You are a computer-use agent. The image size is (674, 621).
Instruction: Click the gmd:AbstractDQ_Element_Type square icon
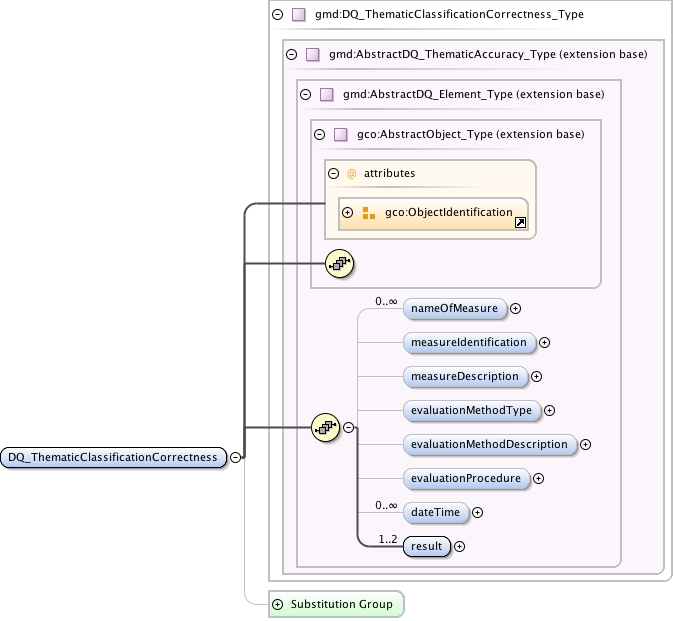coord(327,95)
